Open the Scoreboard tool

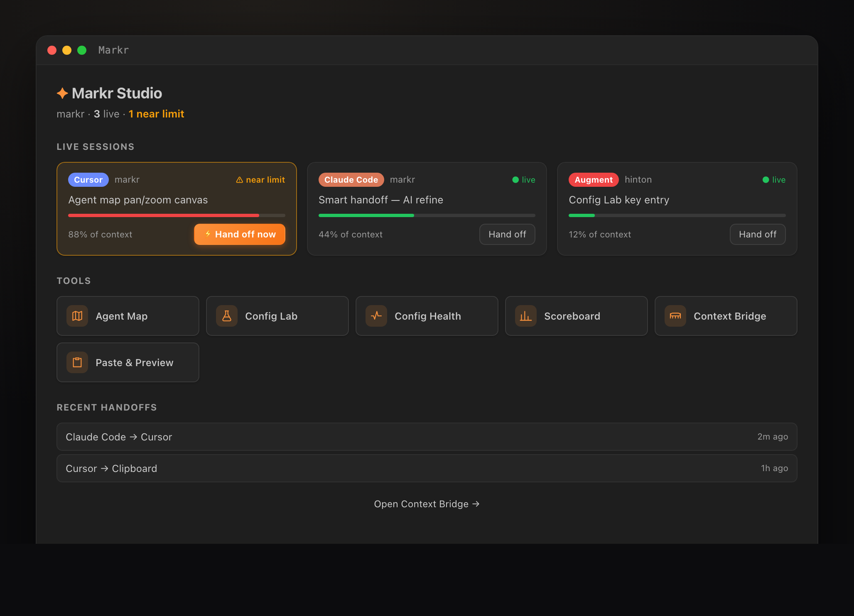pos(577,316)
